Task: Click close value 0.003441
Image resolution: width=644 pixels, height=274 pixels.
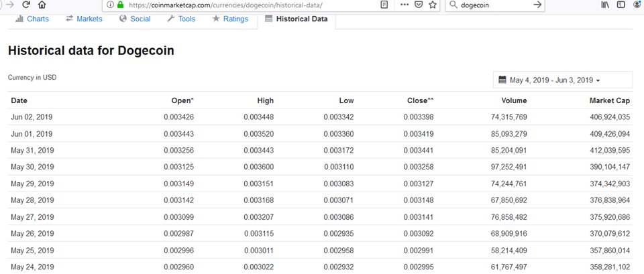Action: tap(419, 151)
